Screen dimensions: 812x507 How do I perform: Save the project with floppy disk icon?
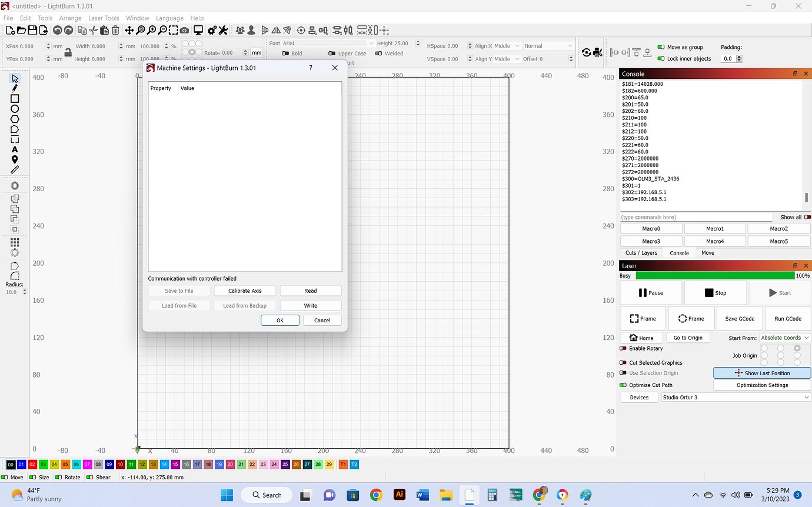point(33,31)
